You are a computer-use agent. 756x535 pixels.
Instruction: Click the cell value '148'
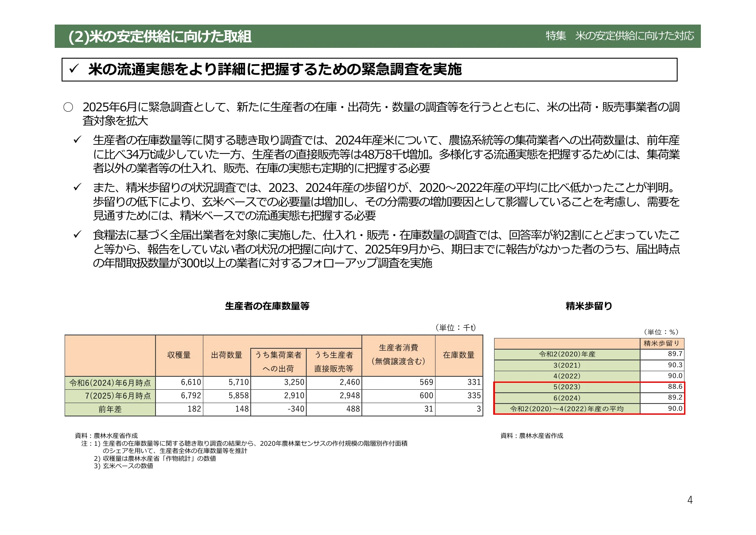(242, 409)
